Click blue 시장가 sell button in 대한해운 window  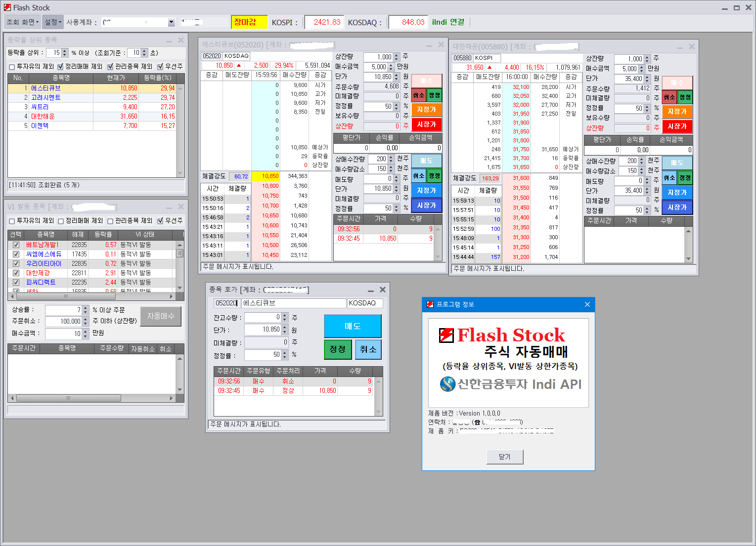[x=677, y=207]
